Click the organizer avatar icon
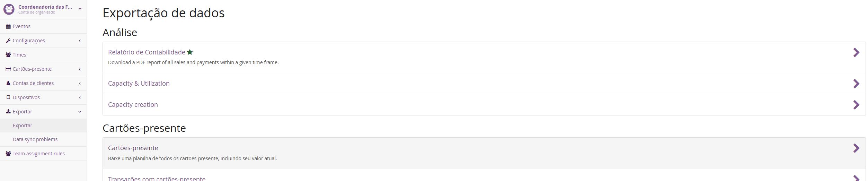868x181 pixels. click(9, 9)
